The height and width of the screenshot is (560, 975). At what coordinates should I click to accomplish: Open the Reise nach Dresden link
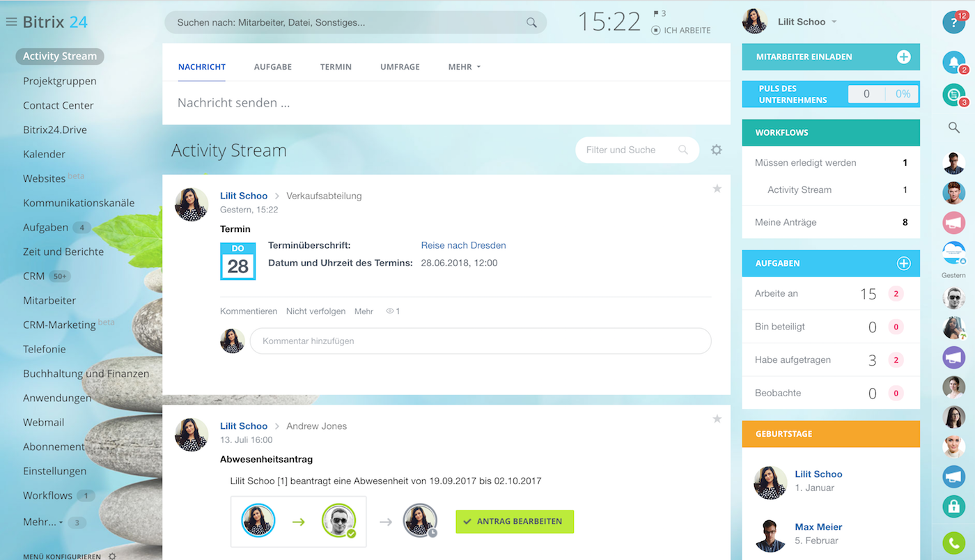pos(464,245)
